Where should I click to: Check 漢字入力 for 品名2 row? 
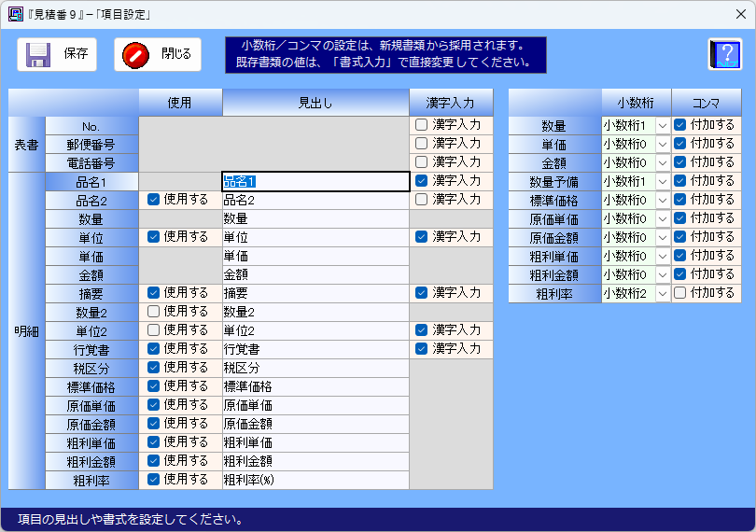(421, 199)
